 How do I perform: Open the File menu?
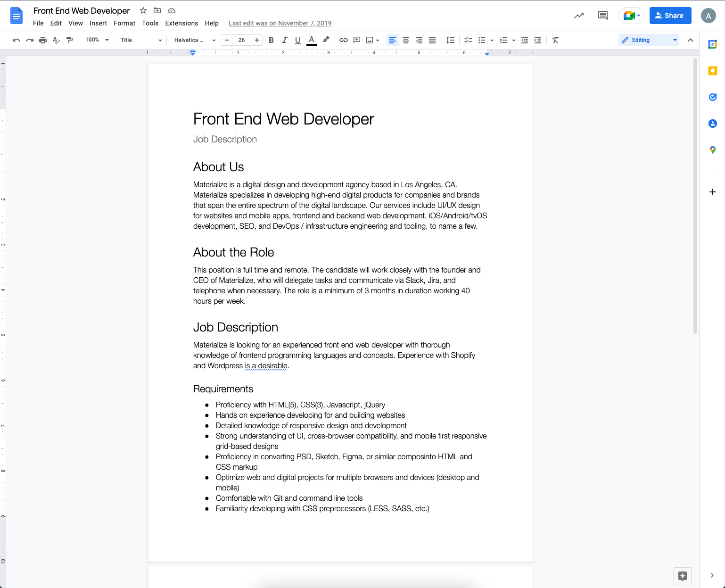[38, 23]
